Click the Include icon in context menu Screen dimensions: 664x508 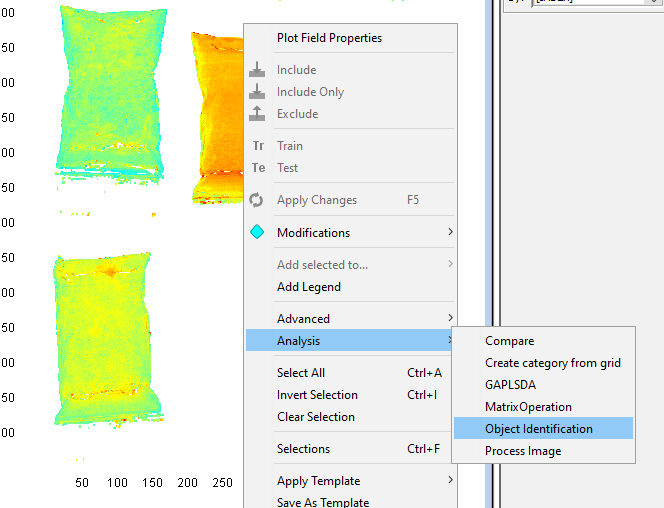coord(257,70)
